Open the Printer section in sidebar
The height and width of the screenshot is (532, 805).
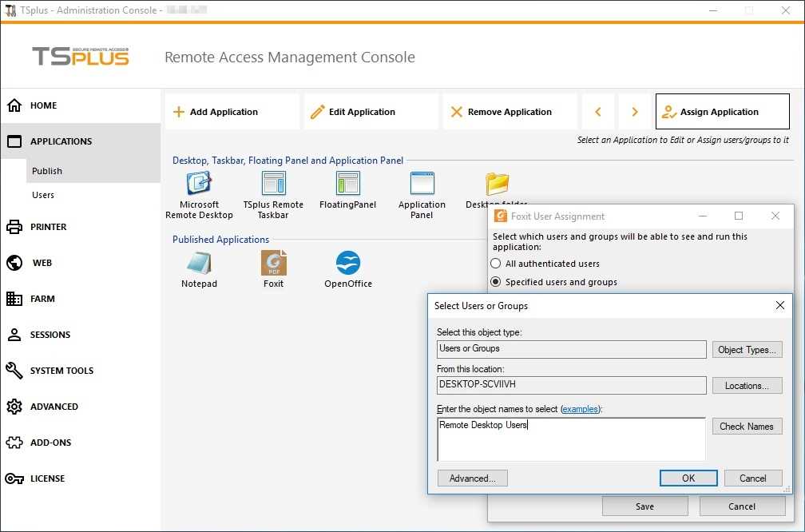point(48,227)
